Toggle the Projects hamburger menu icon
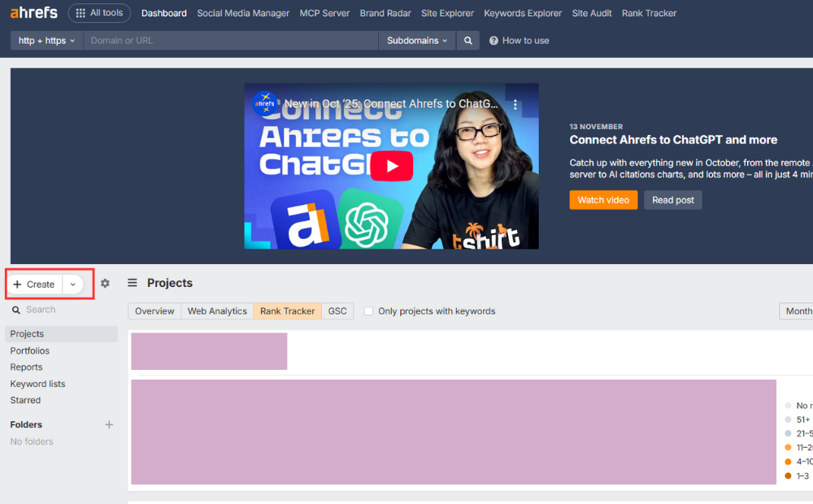 (x=133, y=283)
